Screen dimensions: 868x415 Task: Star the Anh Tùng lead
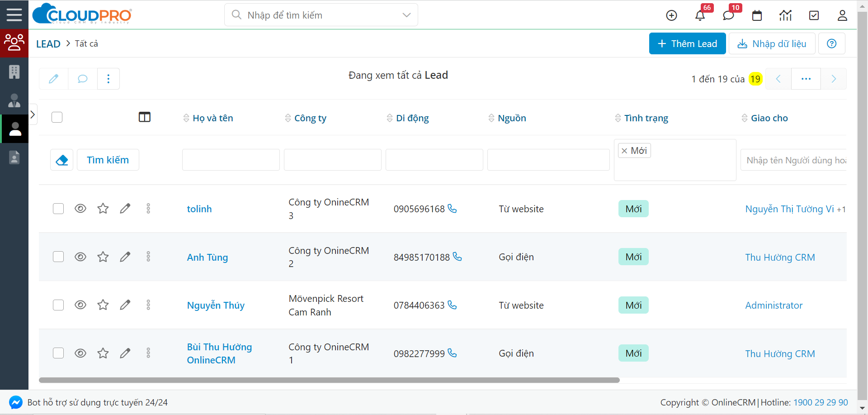103,257
